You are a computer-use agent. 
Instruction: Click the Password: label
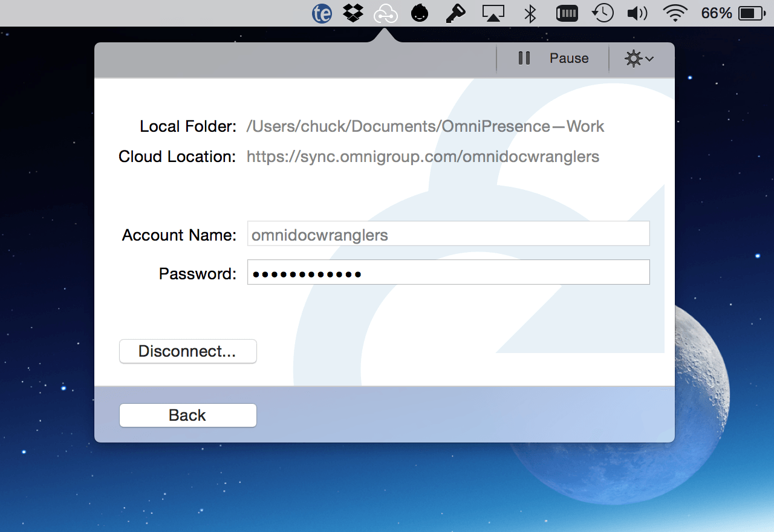[x=198, y=273]
